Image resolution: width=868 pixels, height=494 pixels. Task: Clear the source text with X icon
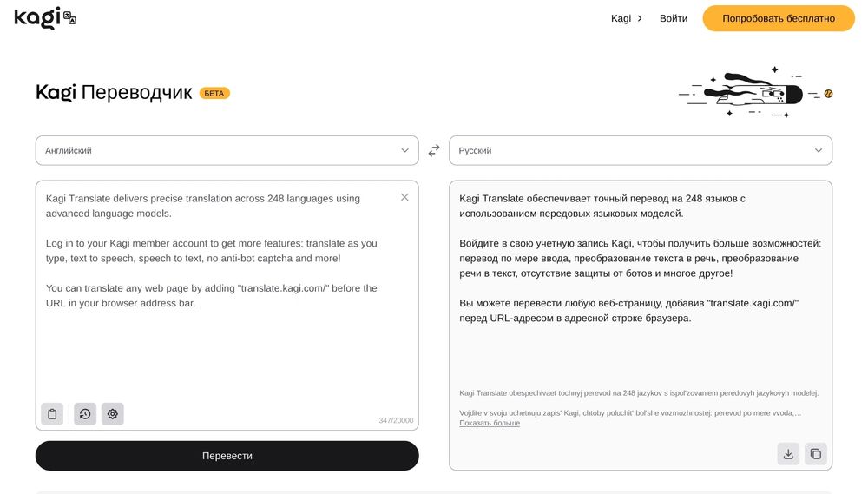(404, 197)
